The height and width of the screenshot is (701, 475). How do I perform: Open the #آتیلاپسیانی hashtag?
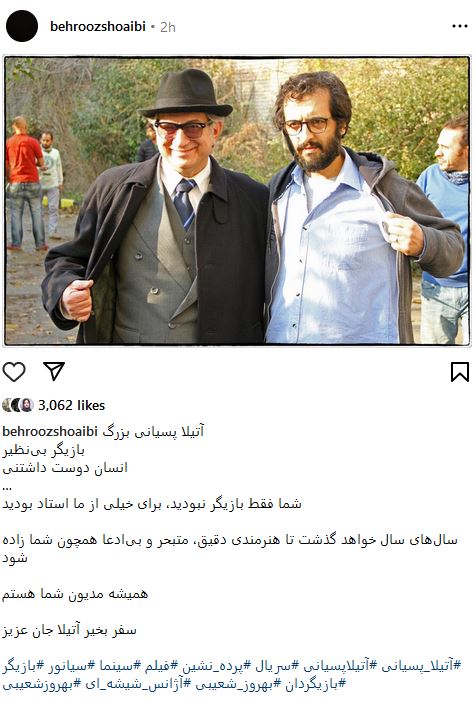341,666
